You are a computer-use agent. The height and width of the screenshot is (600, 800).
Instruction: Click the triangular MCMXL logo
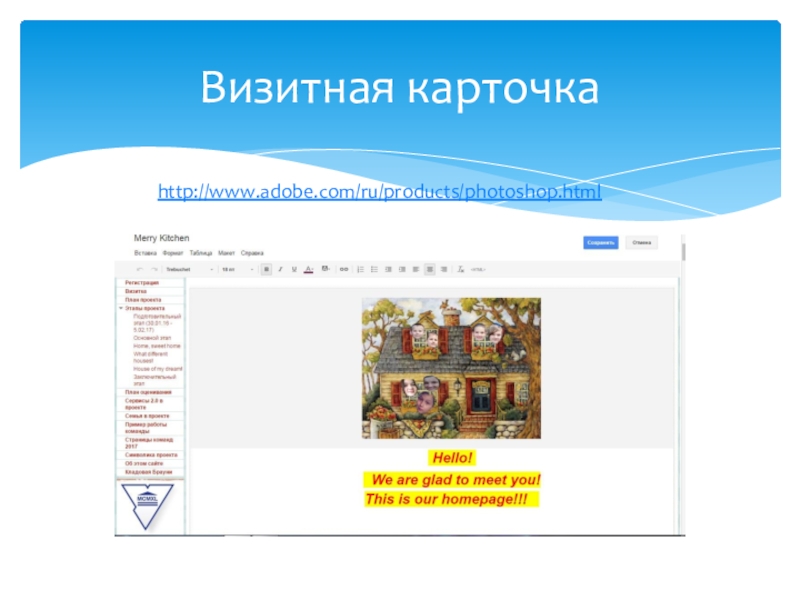pos(147,506)
